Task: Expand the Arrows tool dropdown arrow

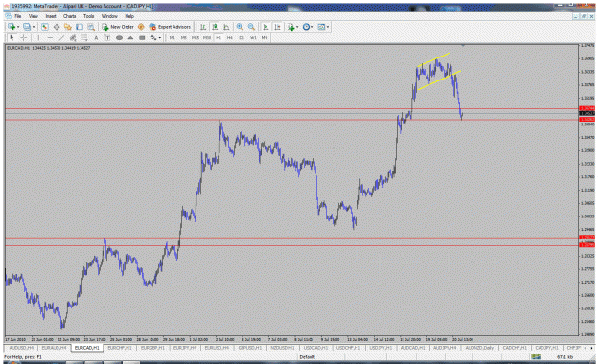Action: point(160,37)
